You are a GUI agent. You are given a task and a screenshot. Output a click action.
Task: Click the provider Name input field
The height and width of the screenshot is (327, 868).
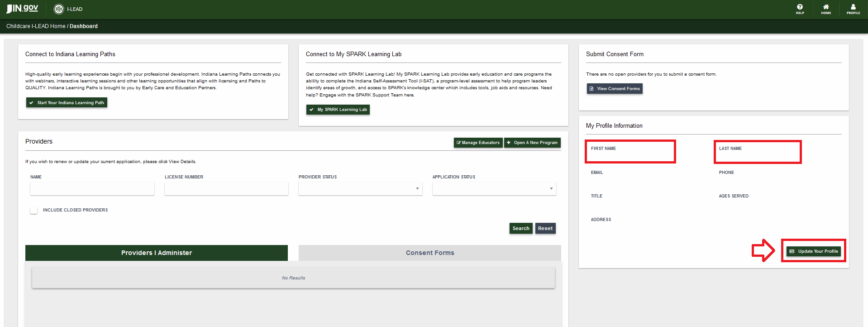92,189
